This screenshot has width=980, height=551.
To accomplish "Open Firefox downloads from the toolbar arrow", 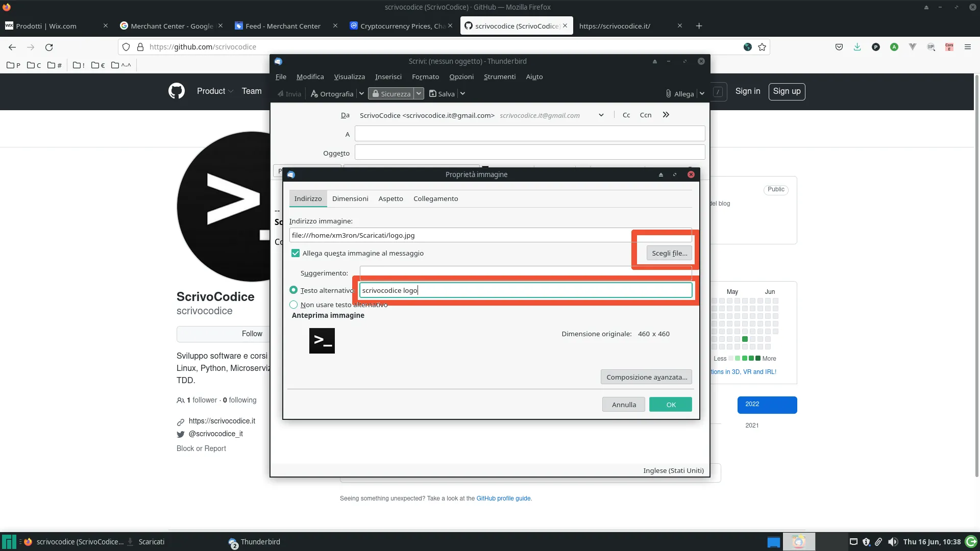I will 857,46.
